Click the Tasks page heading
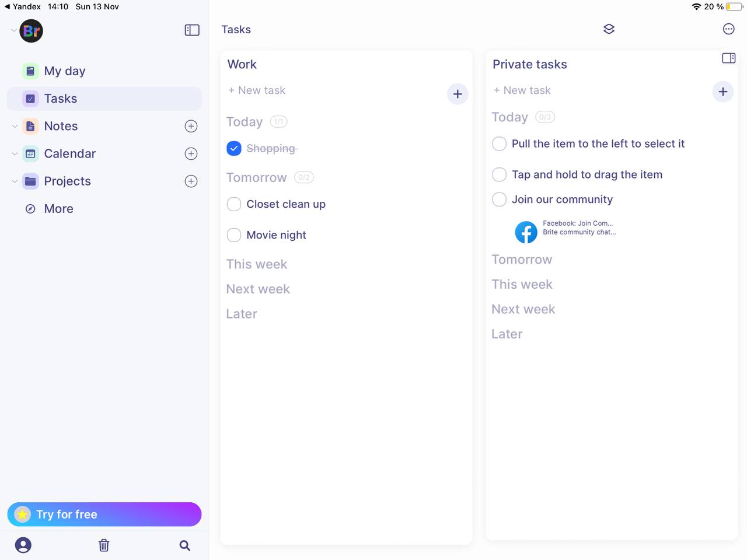The height and width of the screenshot is (560, 747). 236,30
